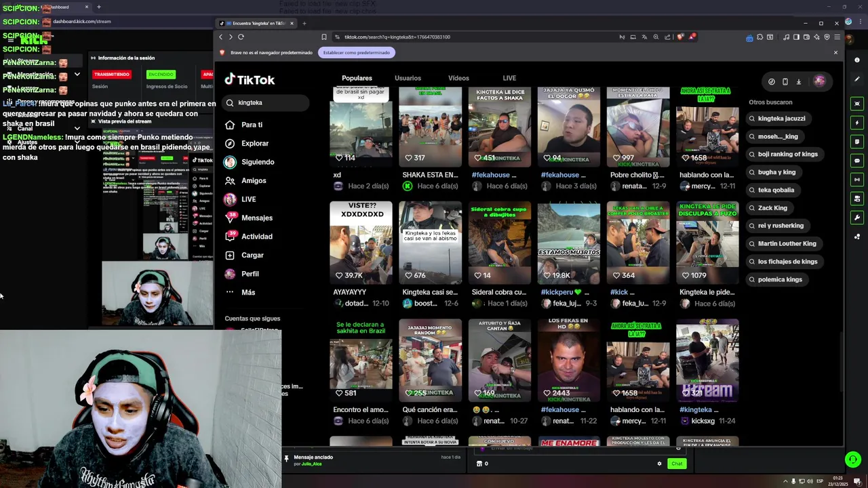Share this page from the address bar

[x=667, y=37]
